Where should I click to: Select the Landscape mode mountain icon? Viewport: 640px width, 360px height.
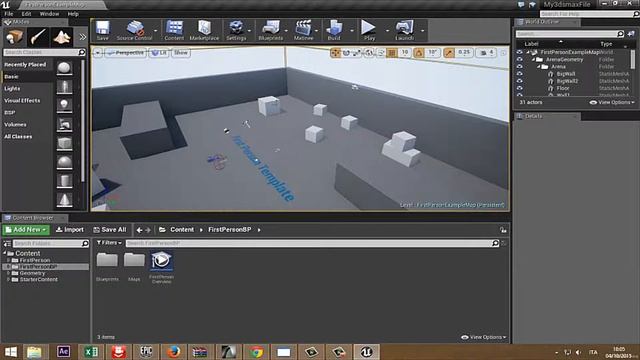coord(62,37)
